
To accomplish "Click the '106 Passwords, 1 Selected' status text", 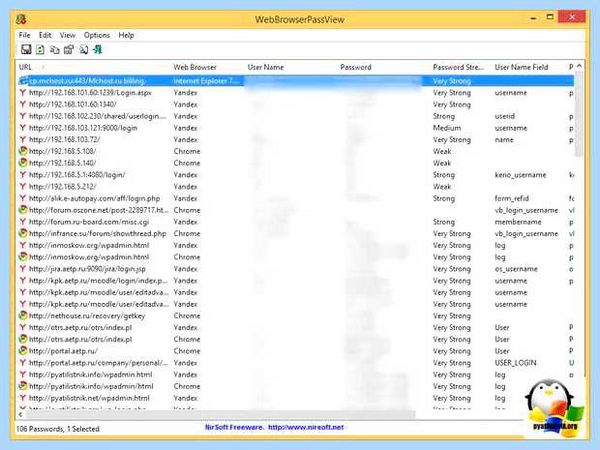I will (x=57, y=429).
